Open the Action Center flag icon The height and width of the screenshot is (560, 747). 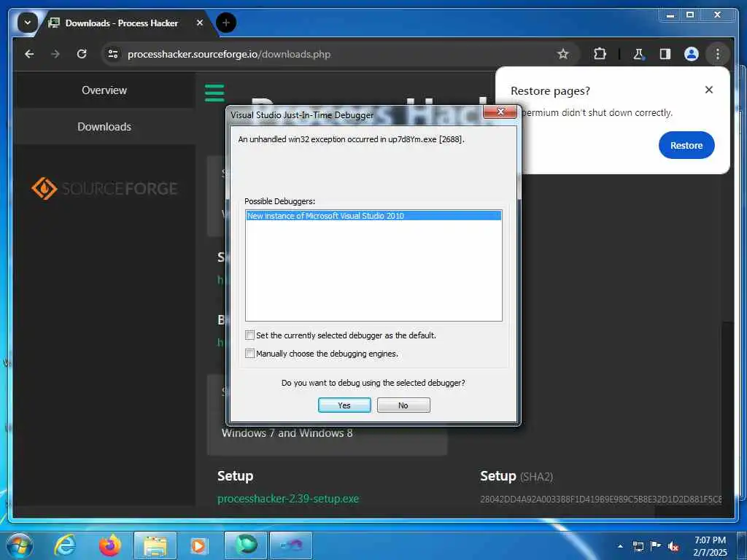(x=656, y=545)
